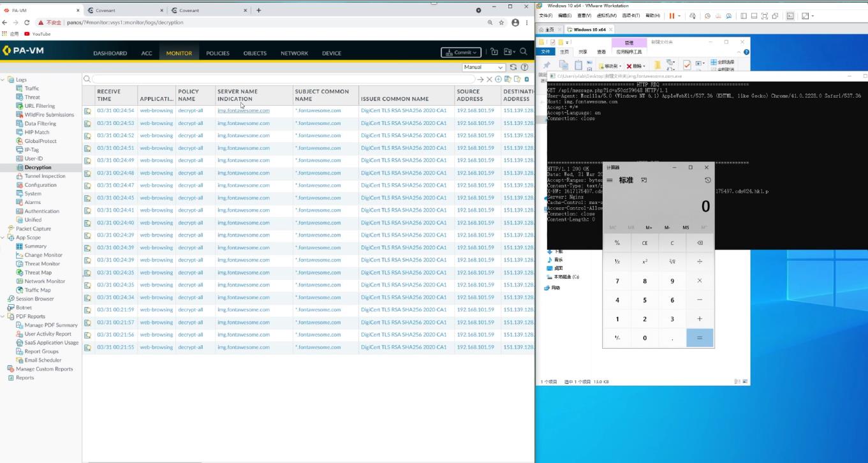Viewport: 868px width, 463px height.
Task: Click decrypt-all policy in 00:24:53 row
Action: (191, 123)
